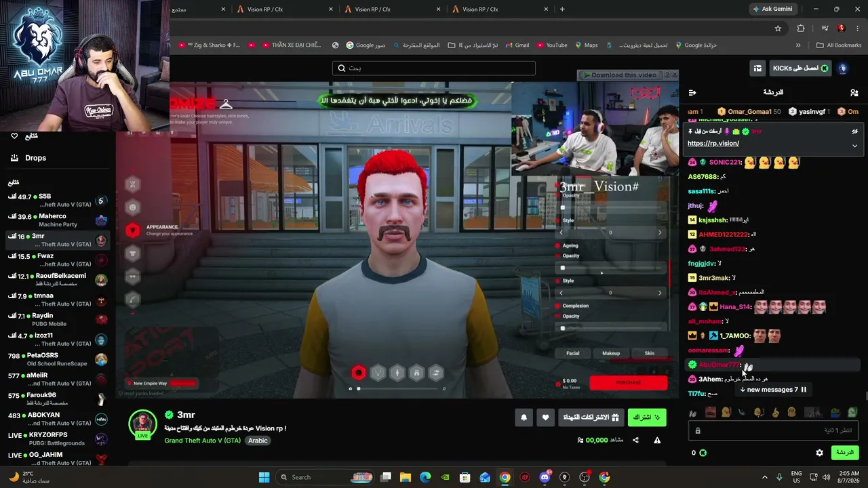Open the Maherco channel in sidebar

(x=57, y=220)
